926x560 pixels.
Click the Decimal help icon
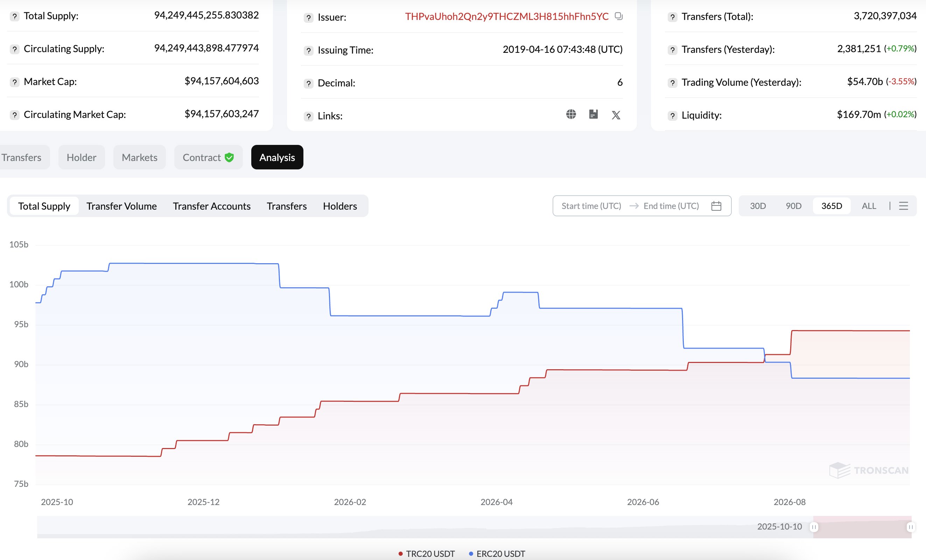click(309, 83)
